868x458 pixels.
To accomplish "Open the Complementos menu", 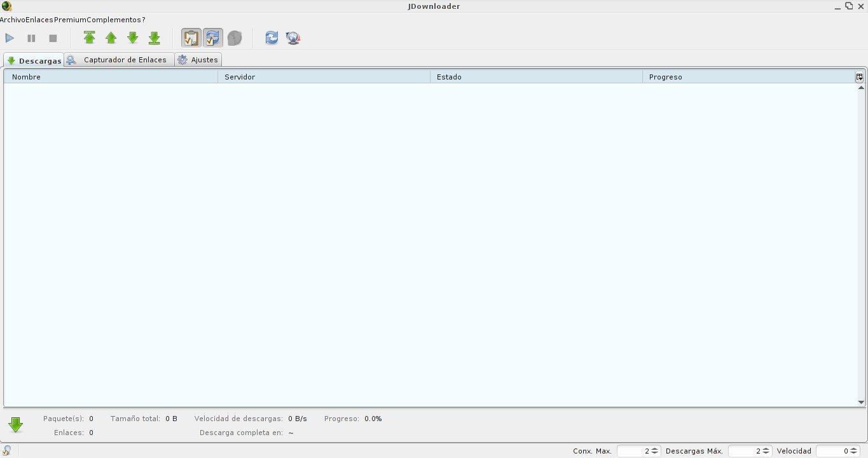I will tap(114, 20).
